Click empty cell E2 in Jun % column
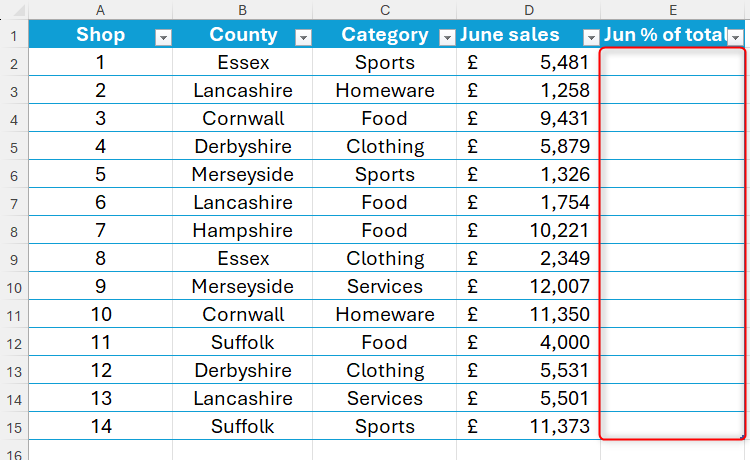The height and width of the screenshot is (460, 750). pos(673,62)
